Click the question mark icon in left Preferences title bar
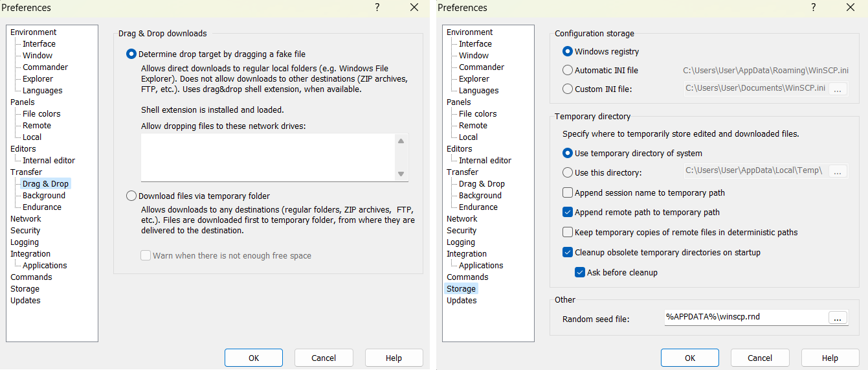The width and height of the screenshot is (868, 370). point(377,8)
